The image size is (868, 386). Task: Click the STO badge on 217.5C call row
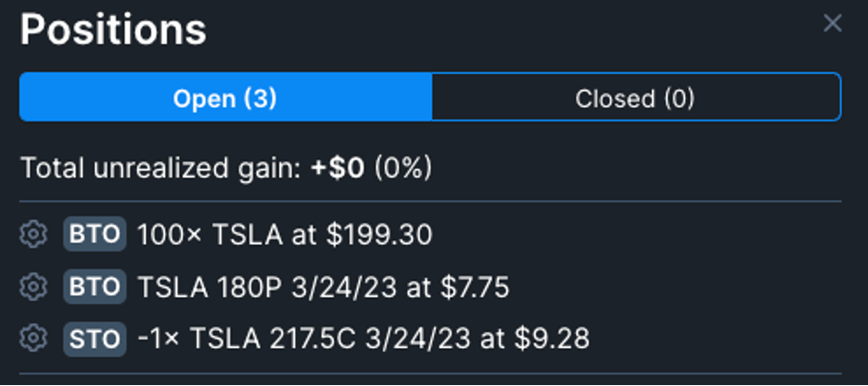pyautogui.click(x=95, y=339)
